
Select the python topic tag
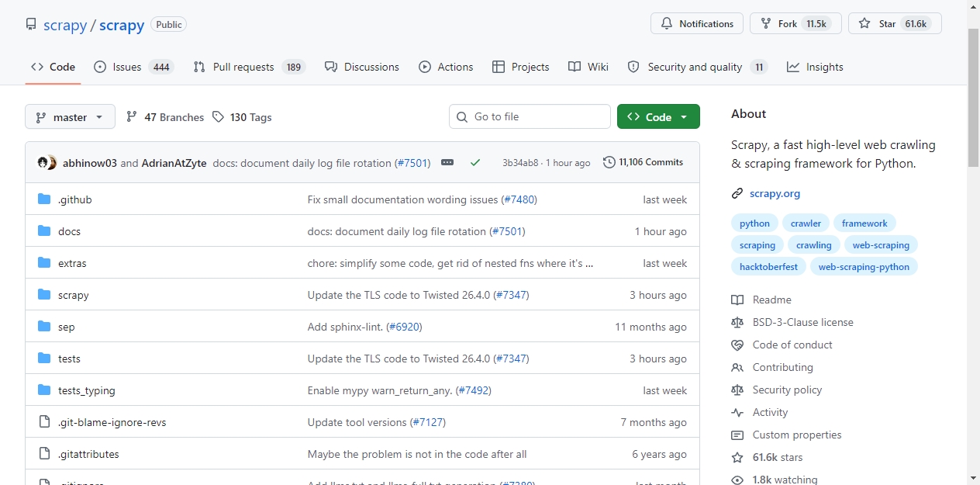click(754, 223)
